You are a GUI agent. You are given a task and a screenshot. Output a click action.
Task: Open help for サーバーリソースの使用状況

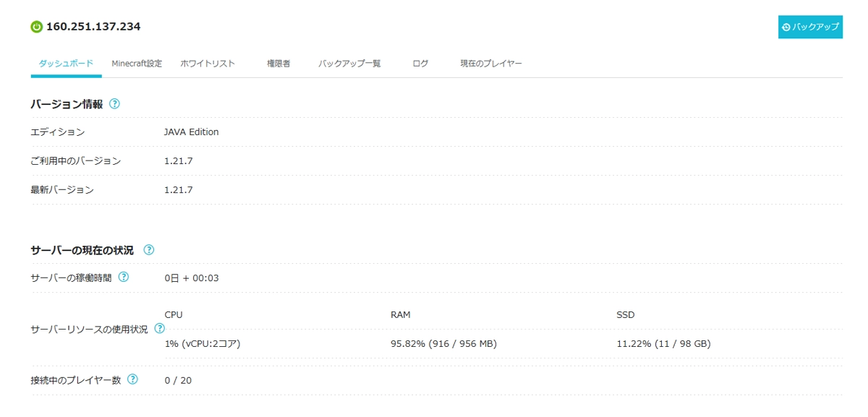[x=160, y=329]
